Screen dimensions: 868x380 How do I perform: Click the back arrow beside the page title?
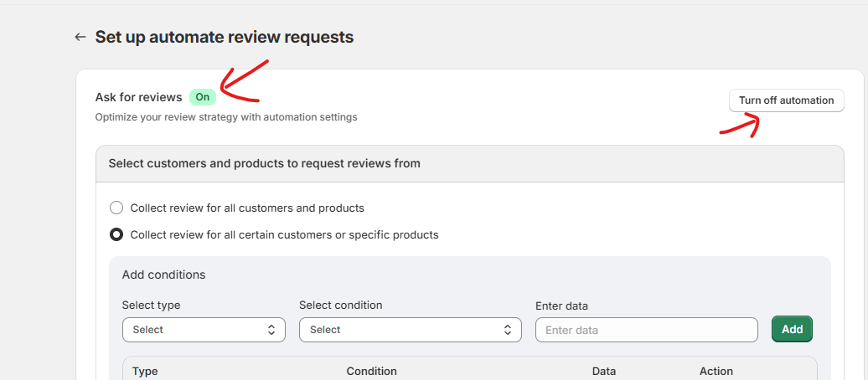tap(80, 37)
